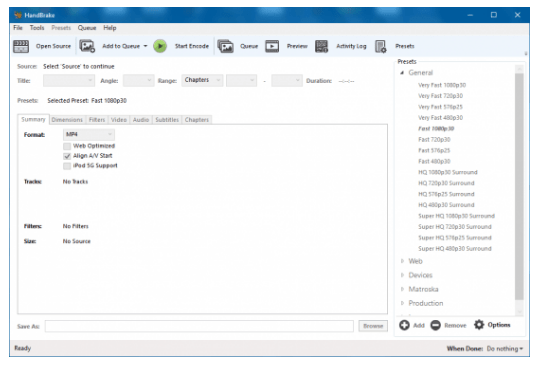Select the Fast 1080p30 preset
The image size is (538, 365).
point(436,129)
